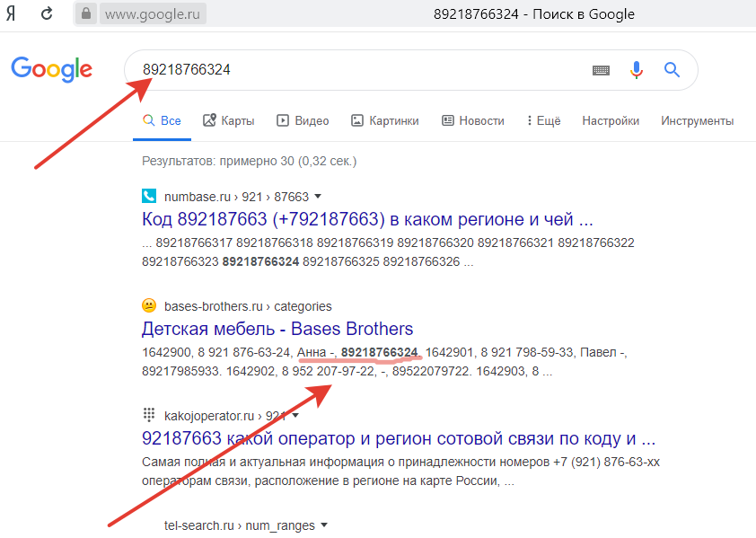
Task: Expand the Ещё menu
Action: 544,120
